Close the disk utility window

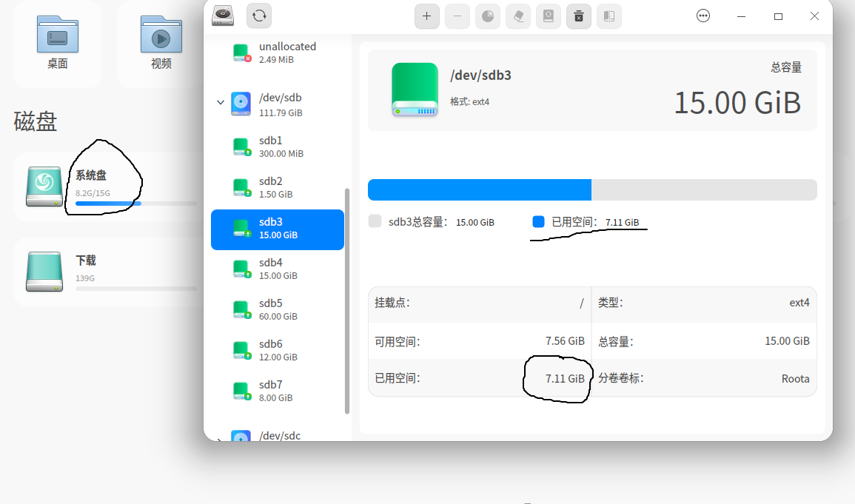(x=814, y=16)
